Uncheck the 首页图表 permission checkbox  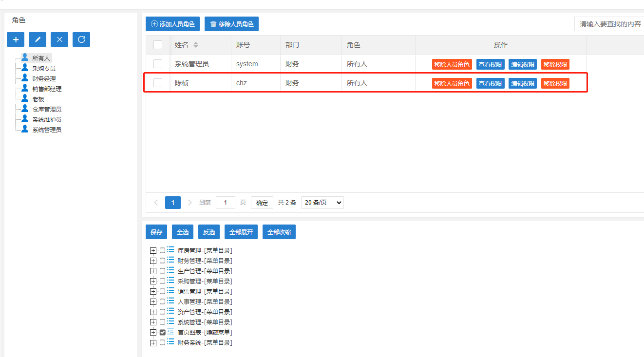click(x=163, y=333)
